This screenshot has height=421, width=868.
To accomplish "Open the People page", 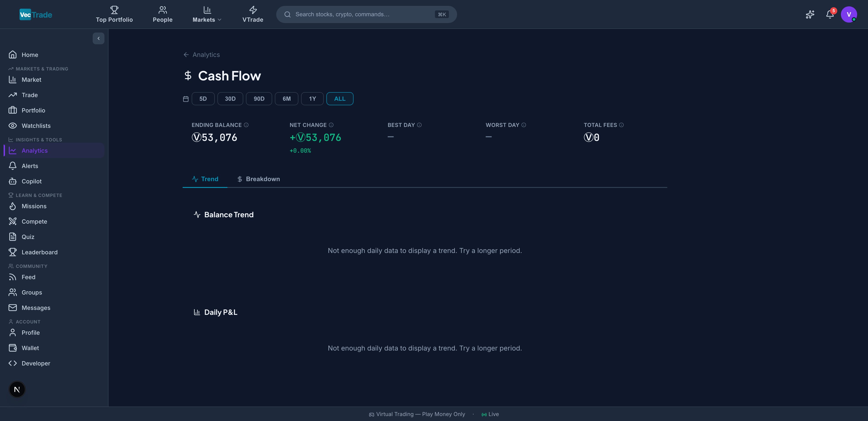I will 163,14.
